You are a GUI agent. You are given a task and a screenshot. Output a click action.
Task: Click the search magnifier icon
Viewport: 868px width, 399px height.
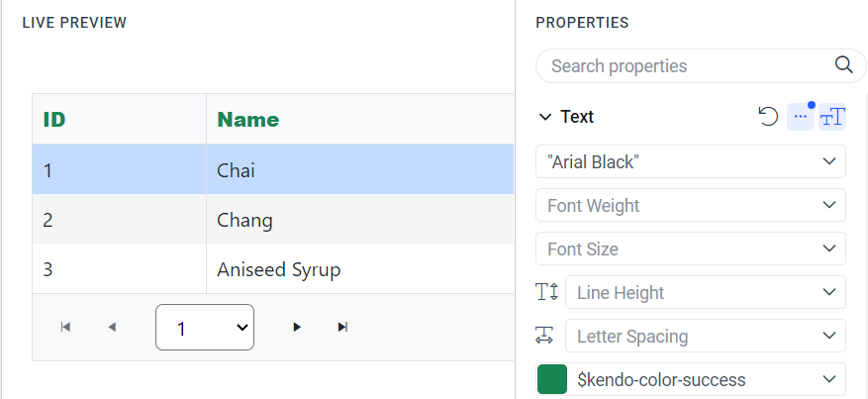click(843, 65)
